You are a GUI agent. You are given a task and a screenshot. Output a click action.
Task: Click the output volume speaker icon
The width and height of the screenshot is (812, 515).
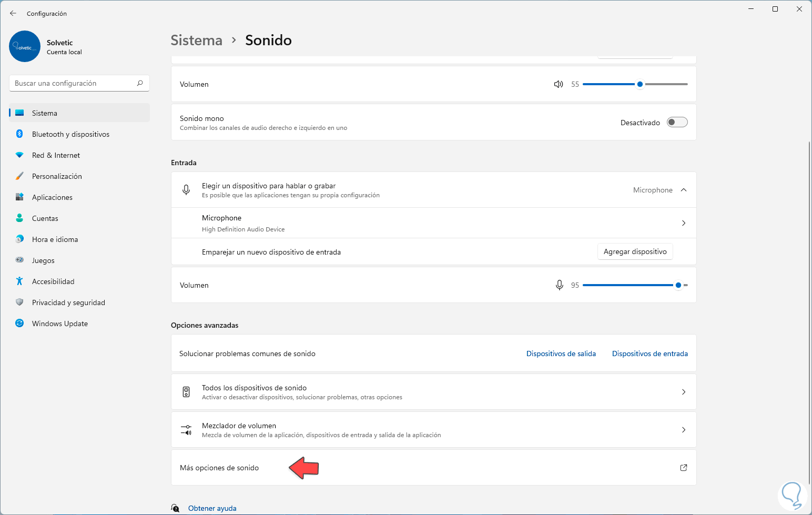(x=559, y=84)
